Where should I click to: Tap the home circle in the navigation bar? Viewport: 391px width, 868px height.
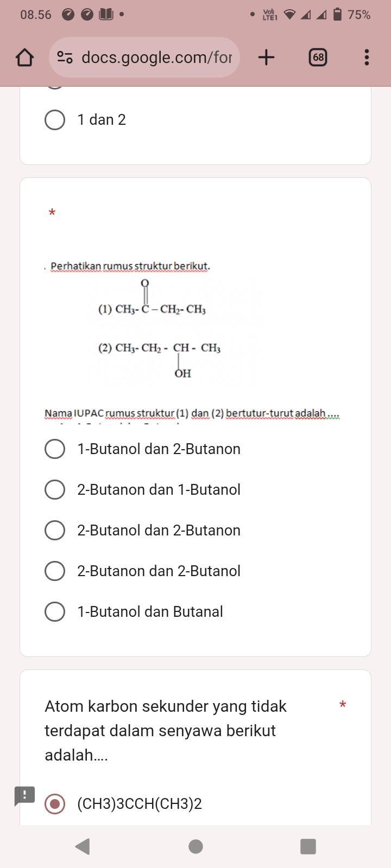(195, 846)
